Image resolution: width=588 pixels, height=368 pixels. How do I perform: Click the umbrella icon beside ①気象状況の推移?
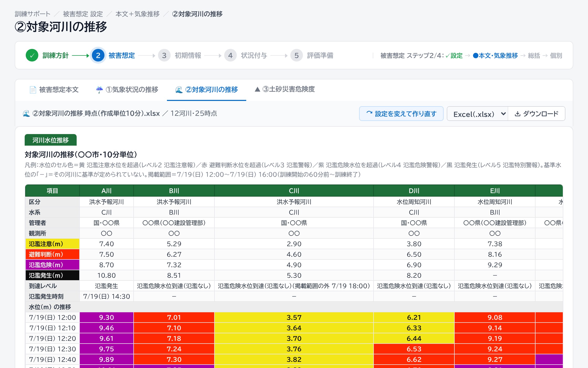[x=99, y=90]
